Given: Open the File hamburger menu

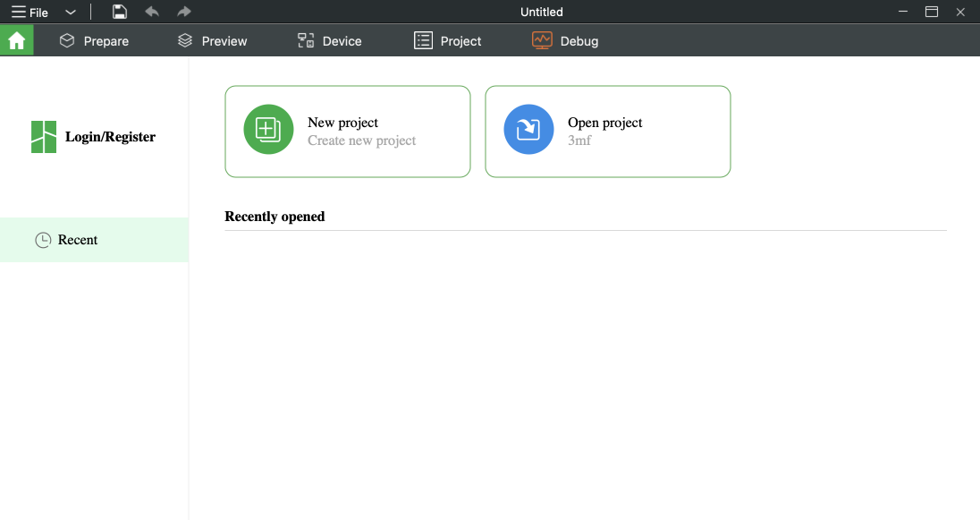Looking at the screenshot, I should [x=30, y=12].
